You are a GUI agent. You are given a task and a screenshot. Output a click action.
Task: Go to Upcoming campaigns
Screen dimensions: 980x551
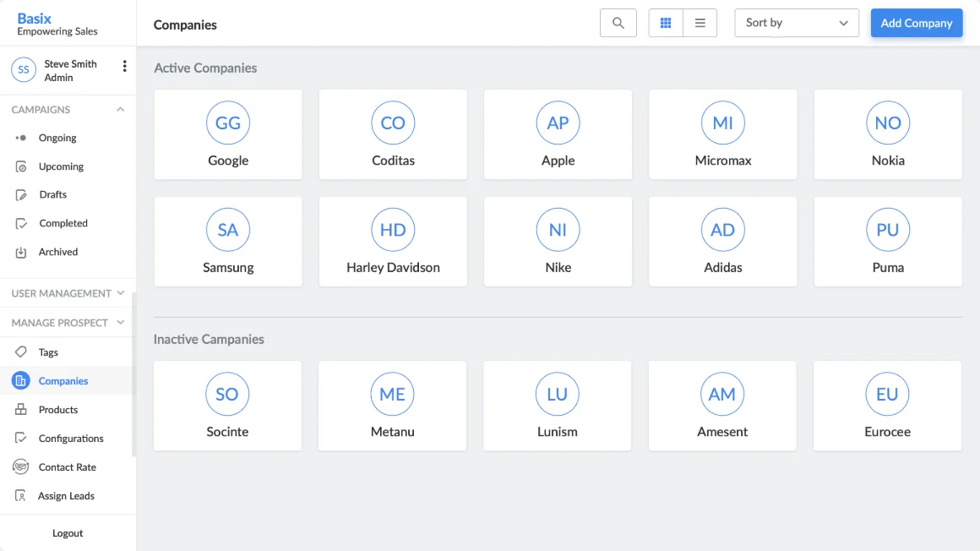pos(61,166)
